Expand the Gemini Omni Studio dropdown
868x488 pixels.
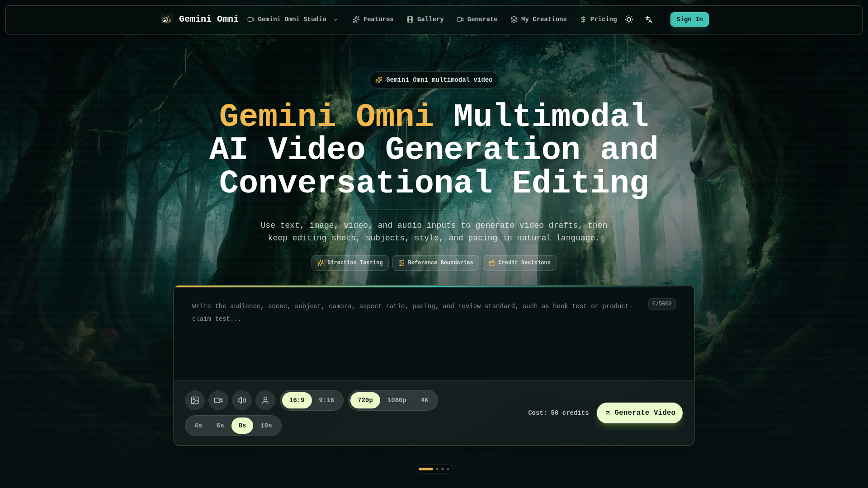click(292, 19)
